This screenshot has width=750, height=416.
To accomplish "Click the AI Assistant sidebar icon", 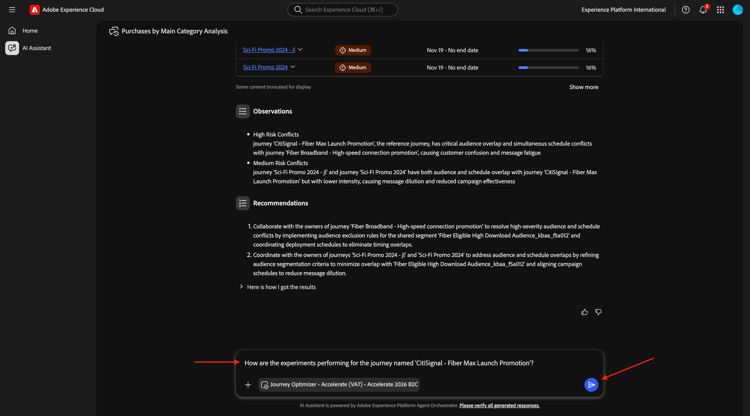I will click(x=12, y=48).
